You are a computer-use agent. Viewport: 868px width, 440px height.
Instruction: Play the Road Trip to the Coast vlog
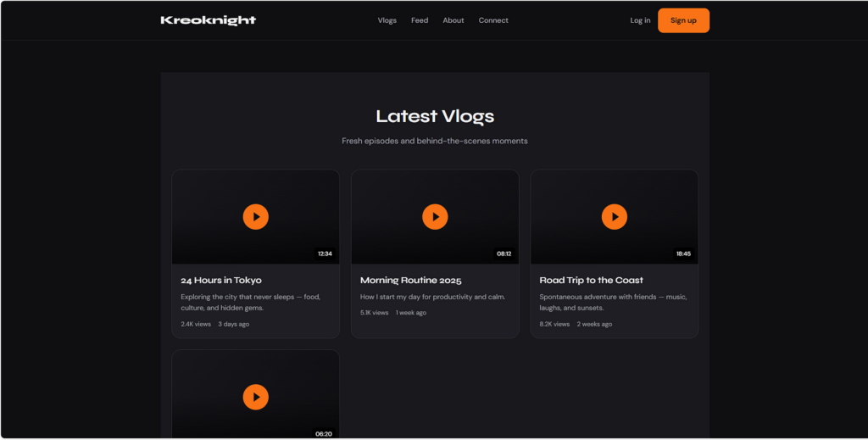tap(615, 217)
